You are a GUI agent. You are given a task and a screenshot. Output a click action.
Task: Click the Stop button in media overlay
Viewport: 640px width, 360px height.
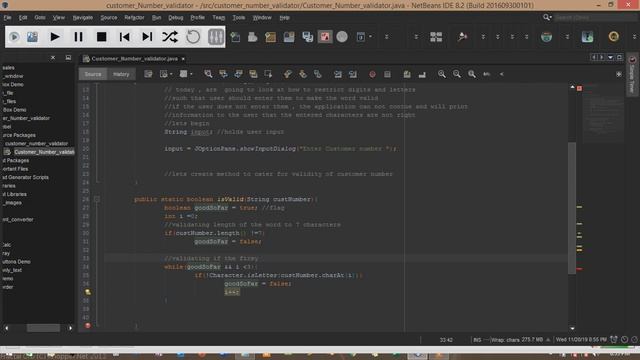[101, 37]
